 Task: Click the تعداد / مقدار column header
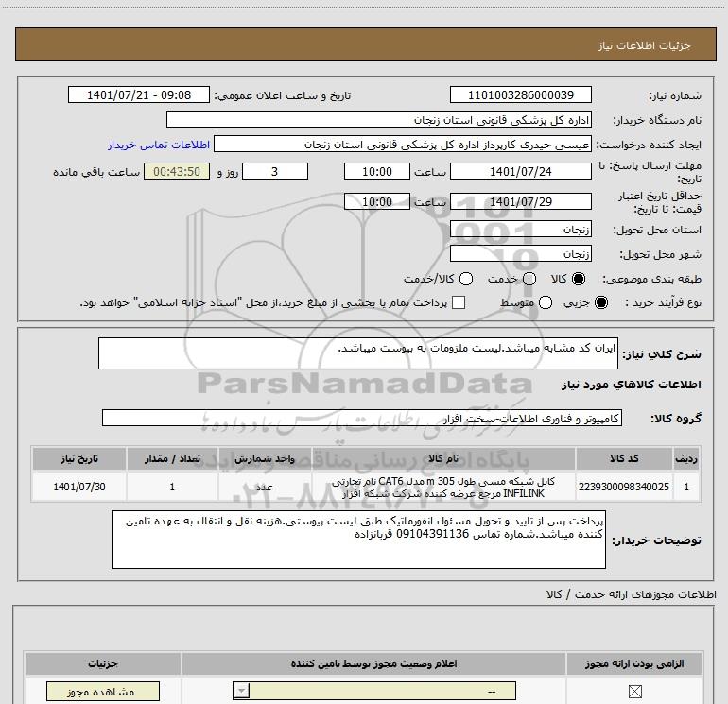[172, 458]
